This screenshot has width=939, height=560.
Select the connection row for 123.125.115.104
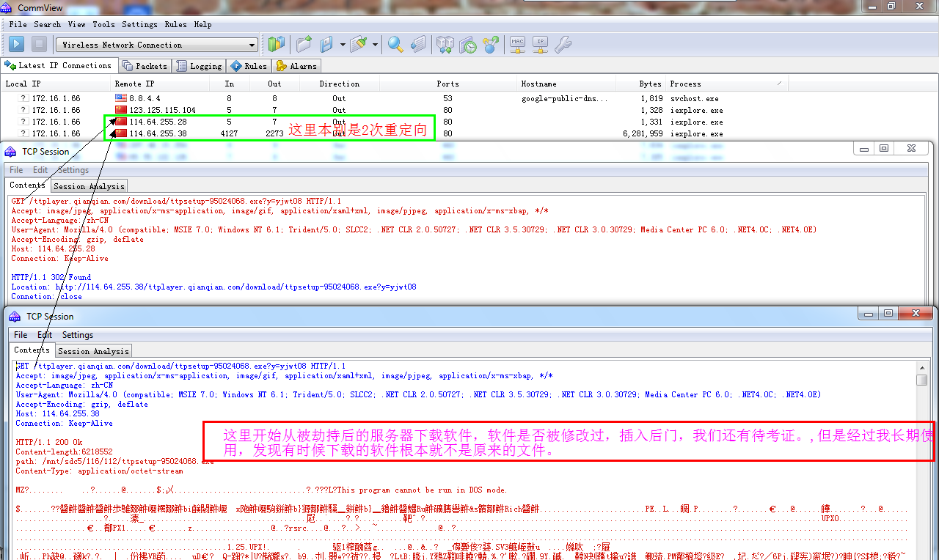tap(395, 110)
